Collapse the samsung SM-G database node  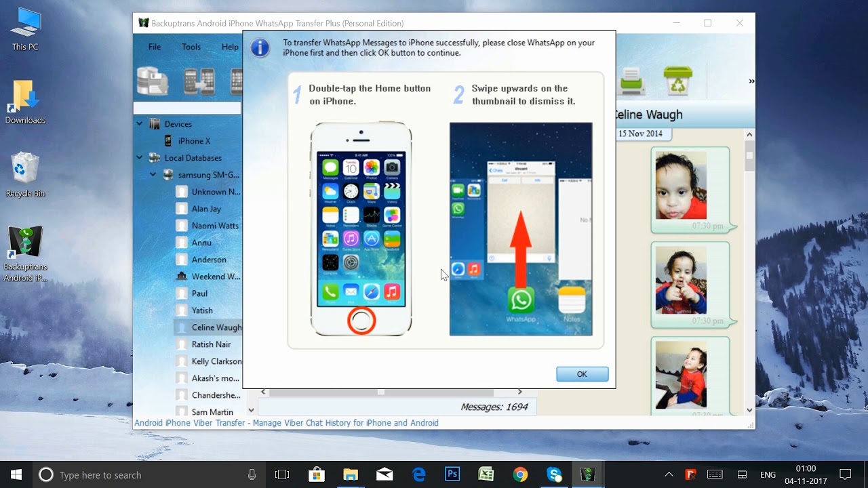153,175
